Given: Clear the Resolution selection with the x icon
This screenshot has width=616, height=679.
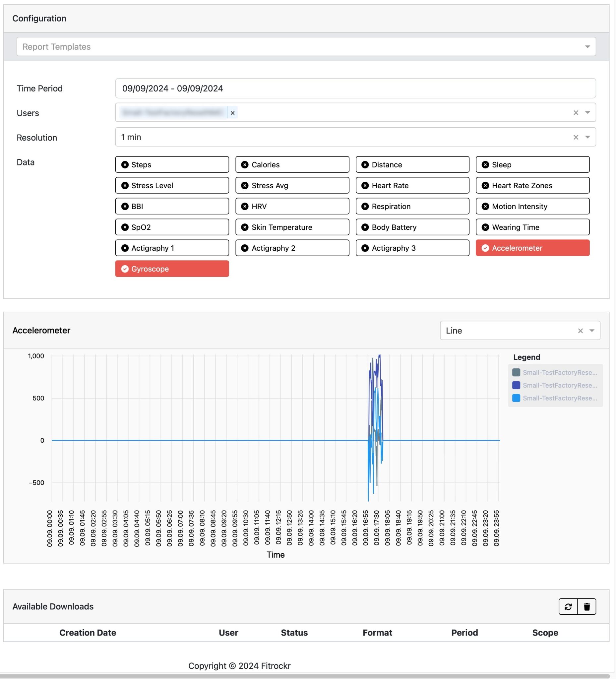Looking at the screenshot, I should point(575,137).
